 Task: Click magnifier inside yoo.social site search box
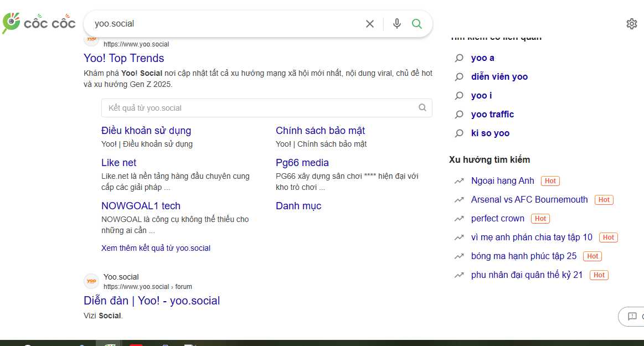pos(422,107)
